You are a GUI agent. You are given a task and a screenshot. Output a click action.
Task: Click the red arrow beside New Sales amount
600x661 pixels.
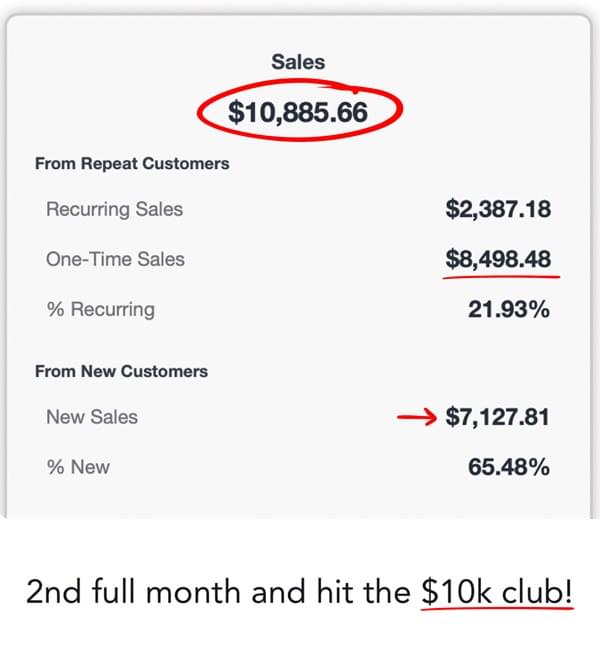(x=417, y=418)
